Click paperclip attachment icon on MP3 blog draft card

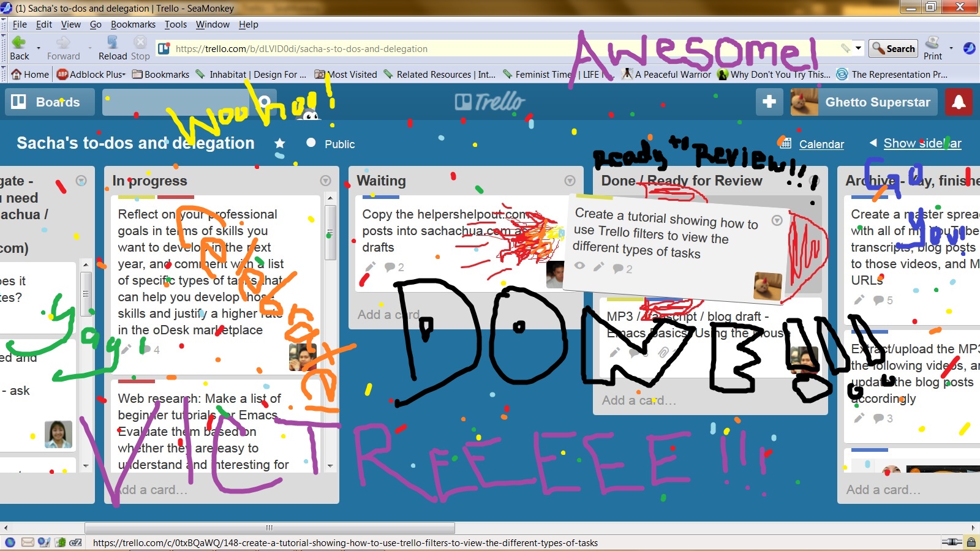pos(663,353)
